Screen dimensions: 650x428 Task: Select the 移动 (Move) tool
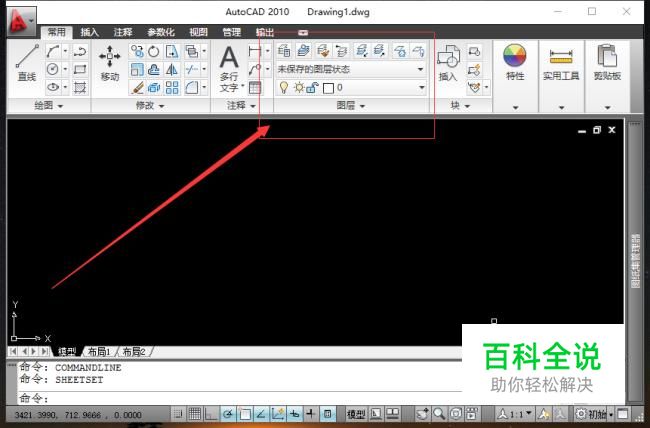[x=109, y=63]
